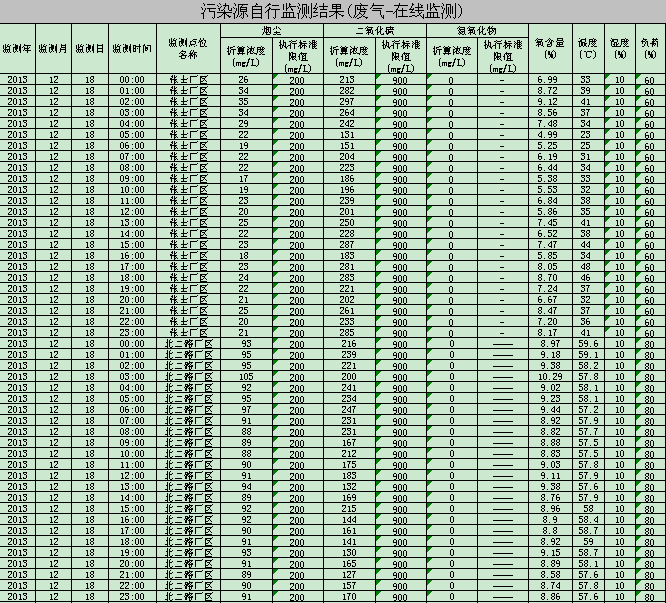Select the sulfur dioxide value 213 cell
666x603 pixels.
(x=350, y=79)
